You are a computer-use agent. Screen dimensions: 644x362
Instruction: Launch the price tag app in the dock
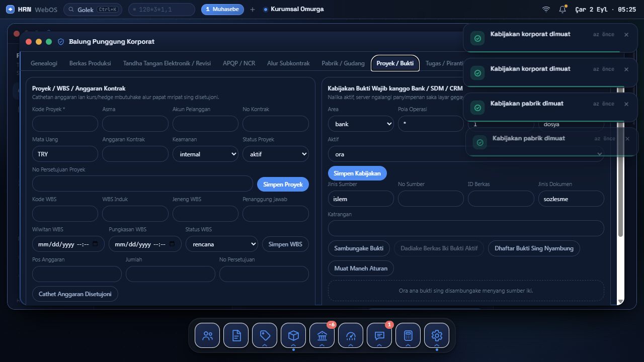point(265,335)
